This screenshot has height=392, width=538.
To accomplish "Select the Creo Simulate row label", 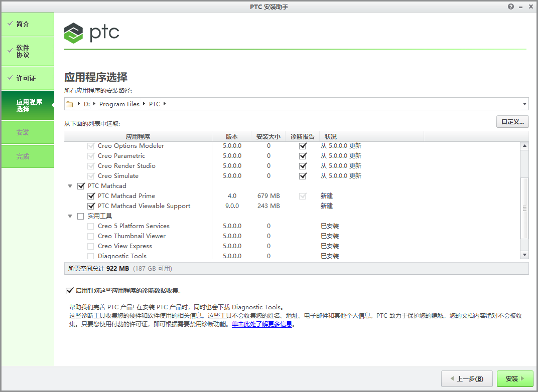I will (x=118, y=176).
